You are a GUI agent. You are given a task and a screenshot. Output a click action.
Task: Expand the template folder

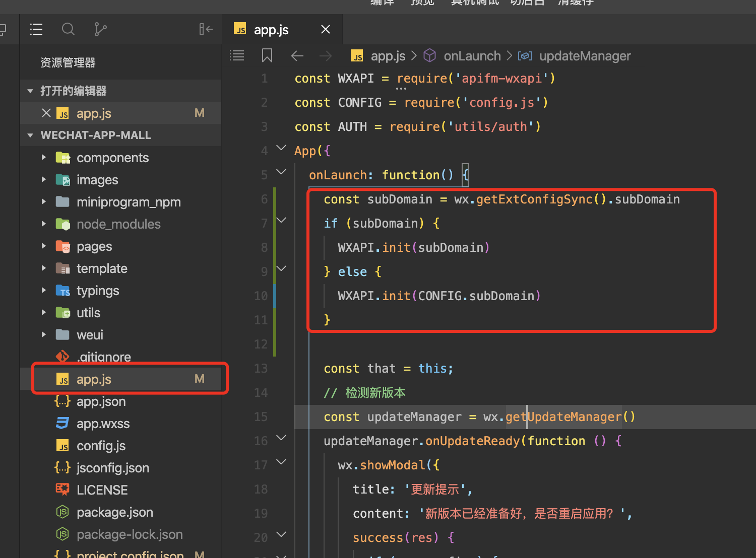pyautogui.click(x=44, y=268)
